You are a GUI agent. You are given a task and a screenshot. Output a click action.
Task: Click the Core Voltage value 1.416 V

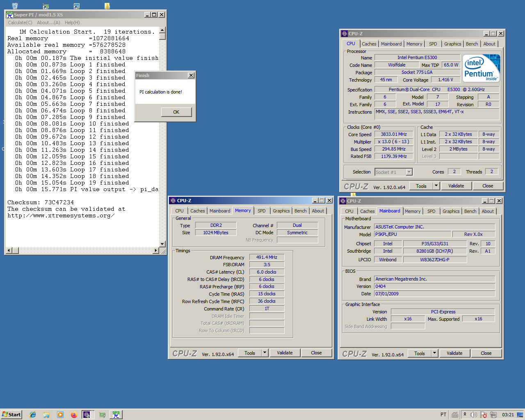pos(445,80)
